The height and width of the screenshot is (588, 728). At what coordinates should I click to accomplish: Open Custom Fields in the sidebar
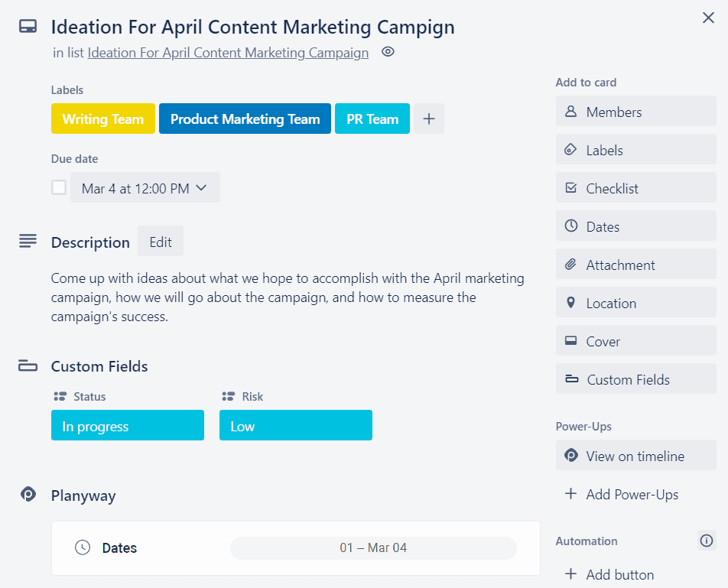pyautogui.click(x=635, y=379)
